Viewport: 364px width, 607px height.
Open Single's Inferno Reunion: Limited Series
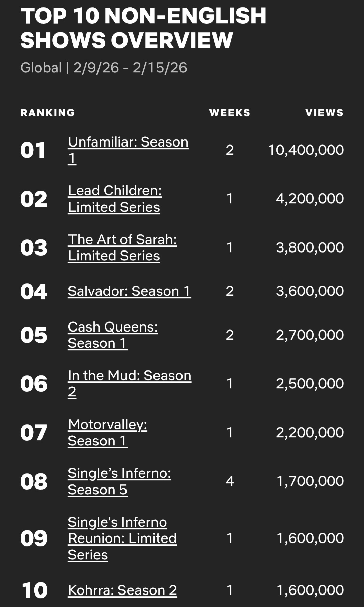pyautogui.click(x=122, y=538)
